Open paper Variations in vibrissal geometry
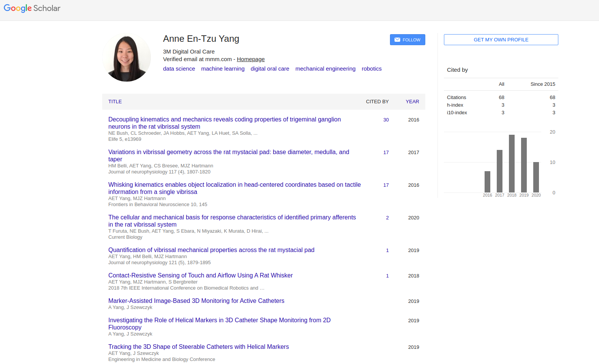The width and height of the screenshot is (599, 364). pyautogui.click(x=229, y=156)
